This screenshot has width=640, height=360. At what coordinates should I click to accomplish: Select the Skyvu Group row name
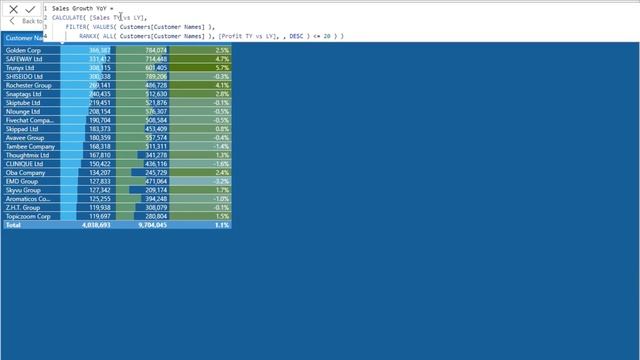coord(23,190)
